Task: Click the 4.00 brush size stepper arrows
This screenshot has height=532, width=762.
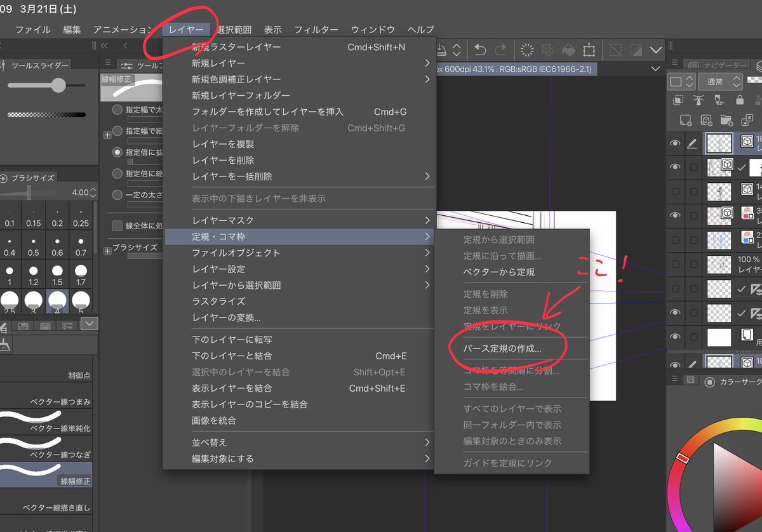Action: click(x=93, y=192)
